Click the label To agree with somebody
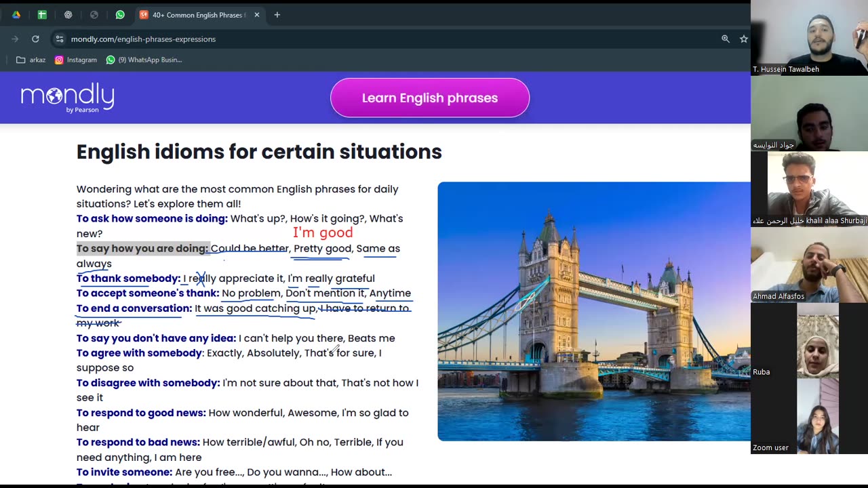The image size is (868, 488). 139,352
